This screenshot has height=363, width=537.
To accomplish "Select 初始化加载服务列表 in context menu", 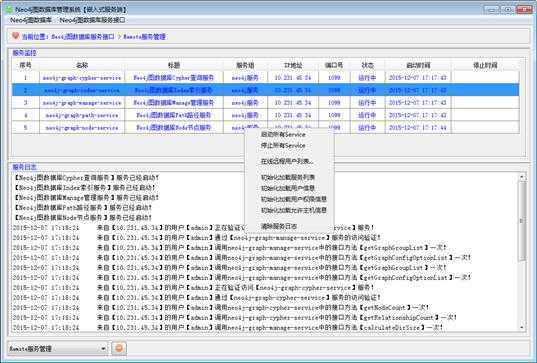I will (288, 177).
